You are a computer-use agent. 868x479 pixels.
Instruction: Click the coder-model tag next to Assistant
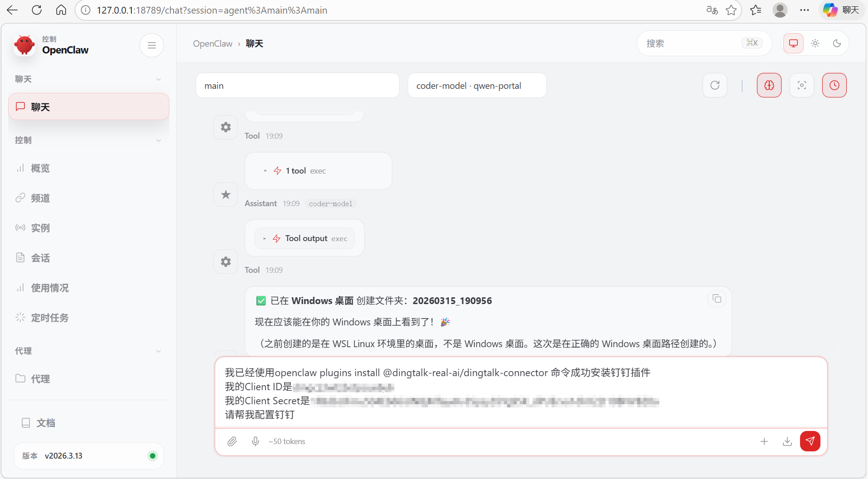tap(331, 204)
